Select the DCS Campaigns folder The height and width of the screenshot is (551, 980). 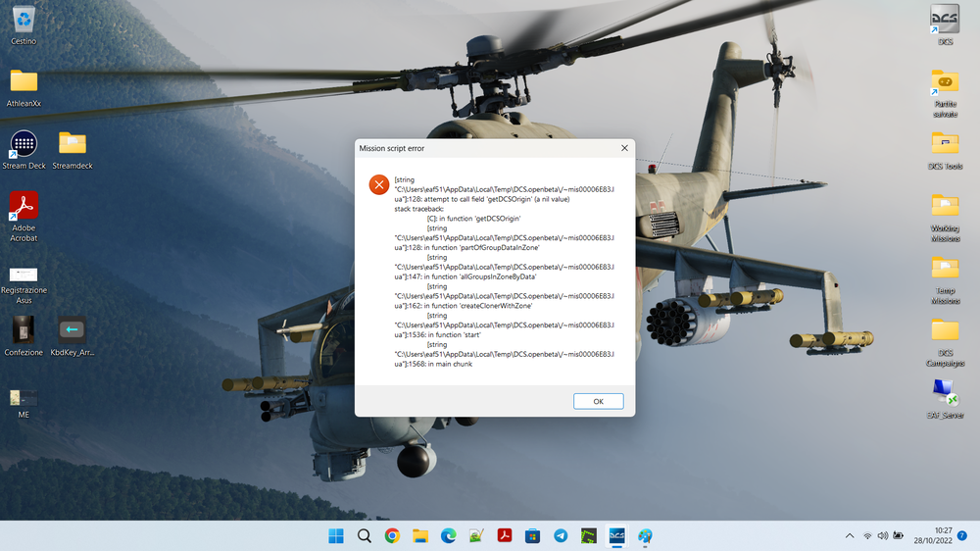pos(945,342)
